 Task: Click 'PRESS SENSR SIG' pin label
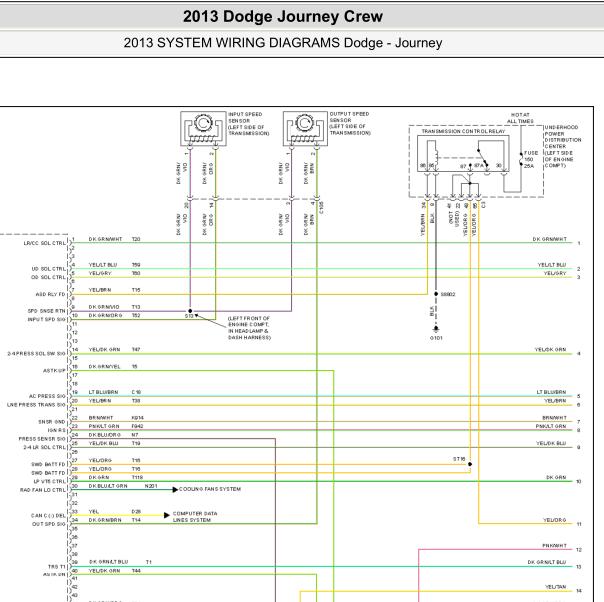pos(42,439)
